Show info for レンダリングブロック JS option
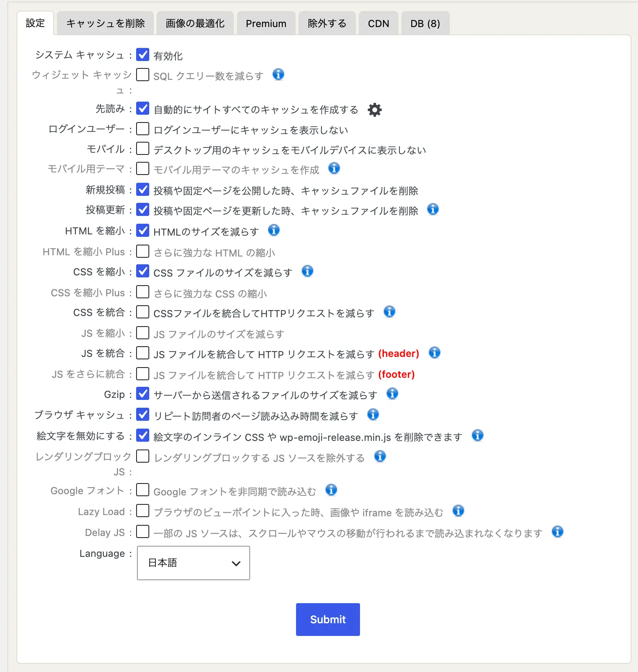 click(380, 456)
